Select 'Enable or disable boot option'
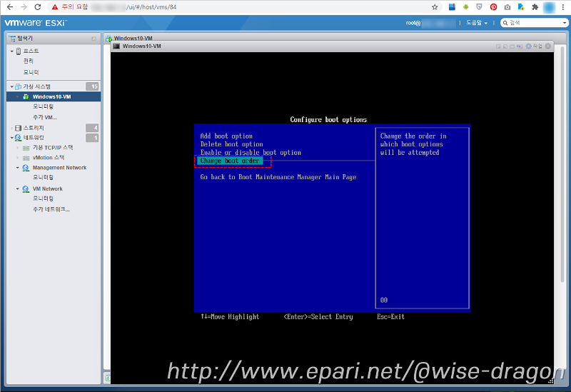The height and width of the screenshot is (392, 571). (x=251, y=153)
